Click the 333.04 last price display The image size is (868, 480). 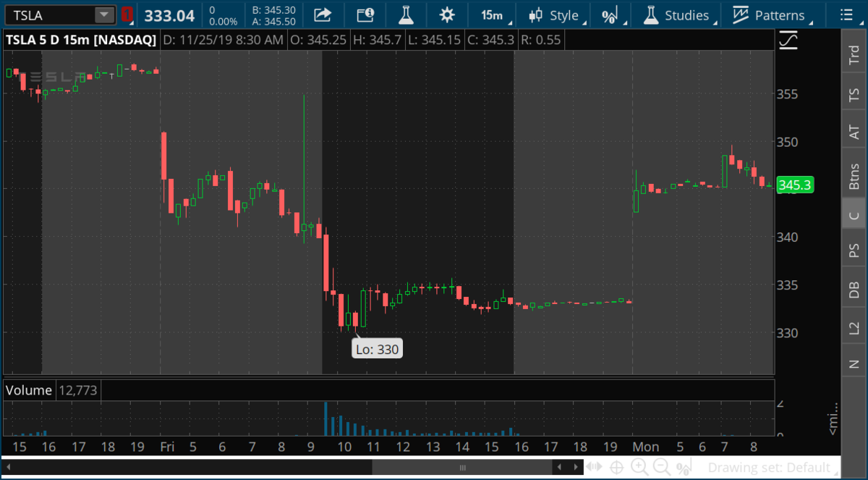point(169,15)
